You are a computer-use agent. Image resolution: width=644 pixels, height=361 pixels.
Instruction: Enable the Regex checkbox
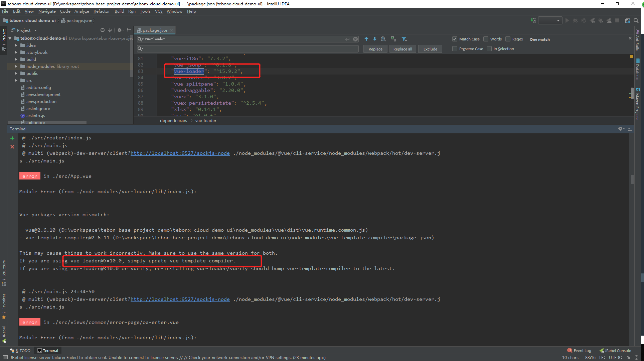pyautogui.click(x=508, y=39)
